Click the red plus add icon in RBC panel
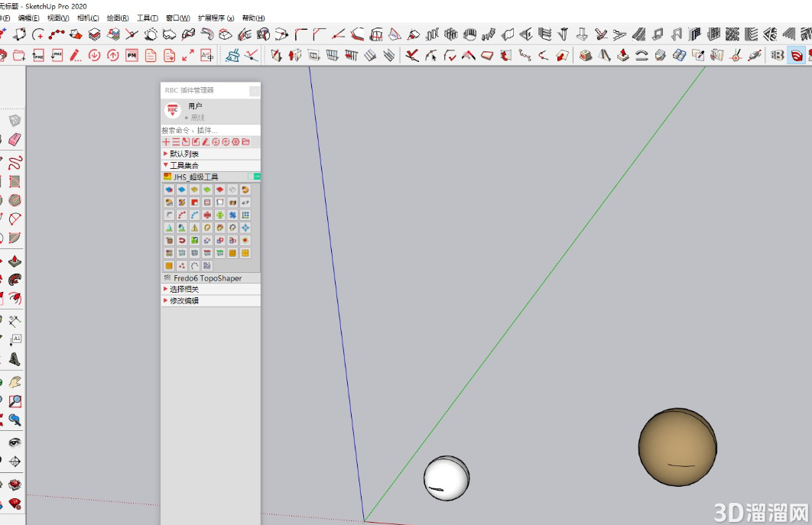The height and width of the screenshot is (525, 812). 166,142
